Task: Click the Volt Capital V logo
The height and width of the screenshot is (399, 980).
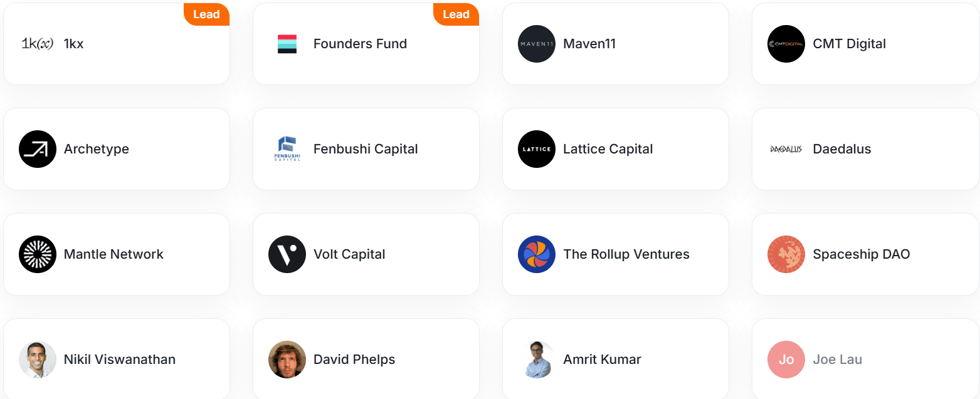Action: click(x=287, y=254)
